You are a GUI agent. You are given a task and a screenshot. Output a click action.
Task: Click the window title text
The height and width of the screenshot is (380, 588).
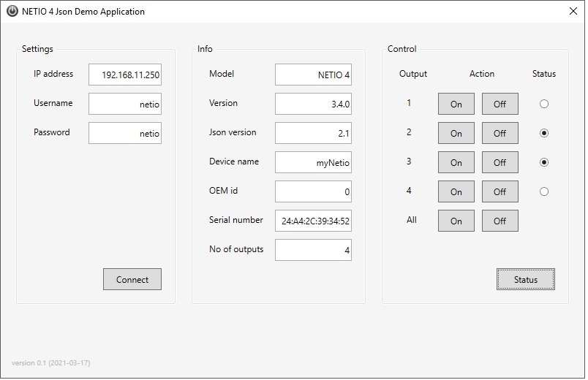(83, 12)
